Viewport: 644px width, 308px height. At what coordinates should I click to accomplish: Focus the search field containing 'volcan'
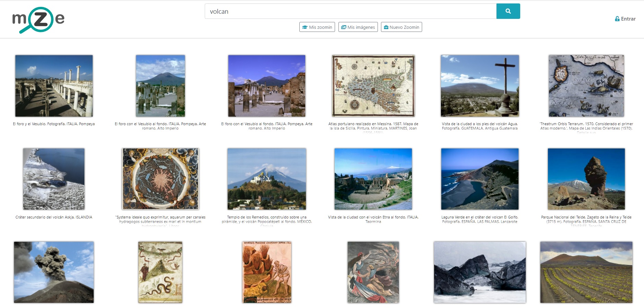tap(350, 11)
